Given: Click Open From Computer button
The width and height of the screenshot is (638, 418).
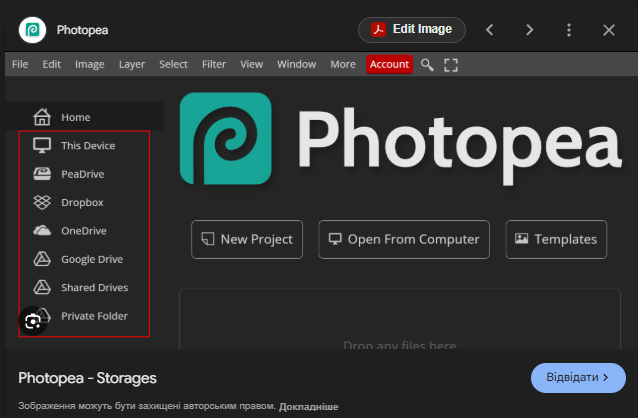Looking at the screenshot, I should coord(404,239).
